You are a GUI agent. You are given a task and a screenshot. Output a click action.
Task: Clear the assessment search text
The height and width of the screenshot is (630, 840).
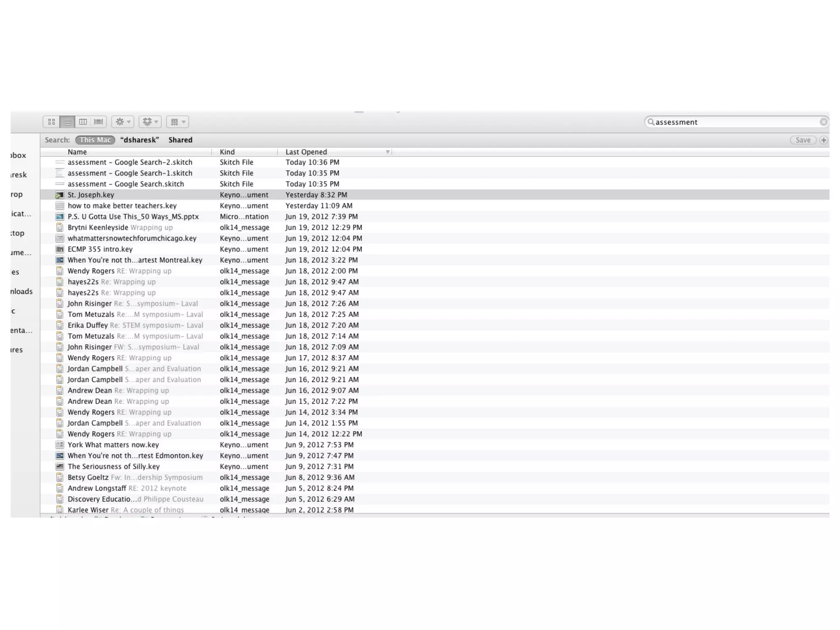(x=823, y=122)
